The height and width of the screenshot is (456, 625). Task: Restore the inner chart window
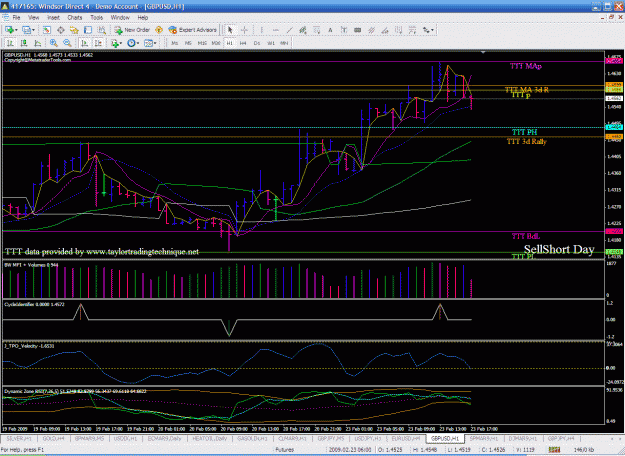pos(611,18)
